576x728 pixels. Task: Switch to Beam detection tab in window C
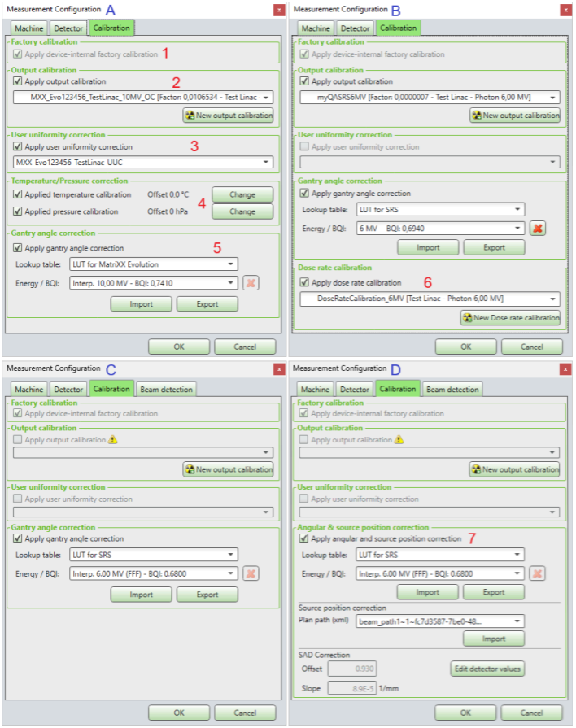pyautogui.click(x=166, y=389)
